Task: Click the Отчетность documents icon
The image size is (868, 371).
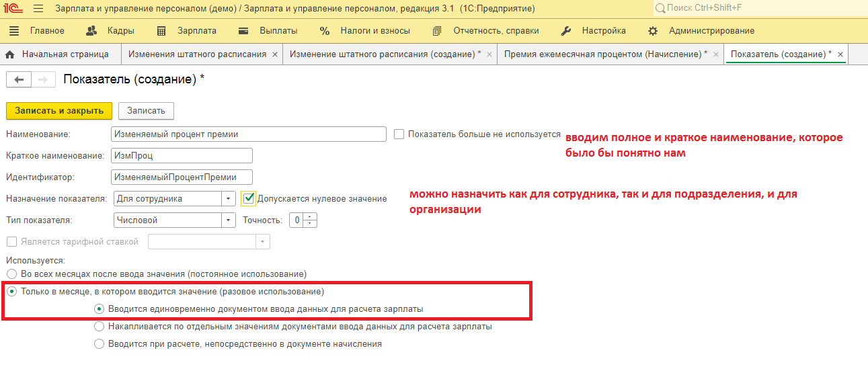Action: [437, 31]
